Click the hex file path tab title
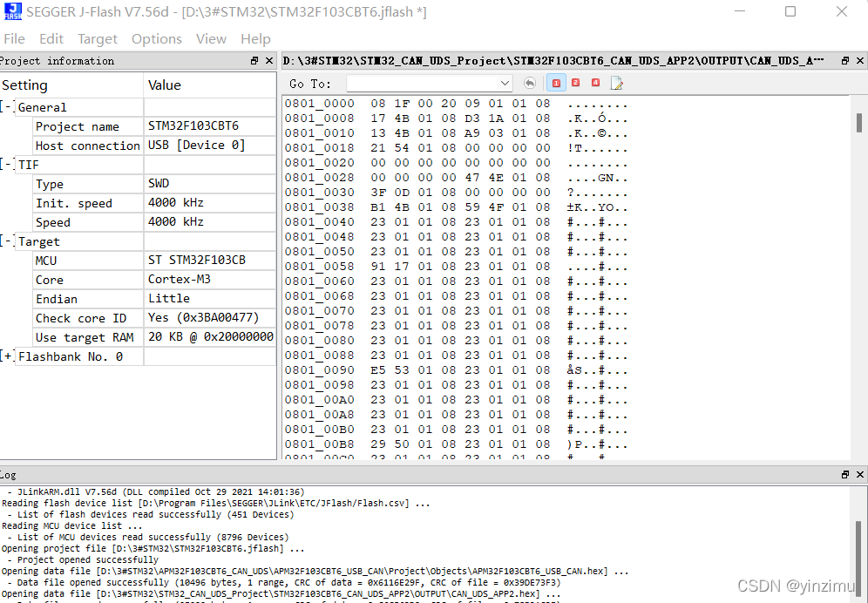Image resolution: width=868 pixels, height=603 pixels. tap(553, 61)
